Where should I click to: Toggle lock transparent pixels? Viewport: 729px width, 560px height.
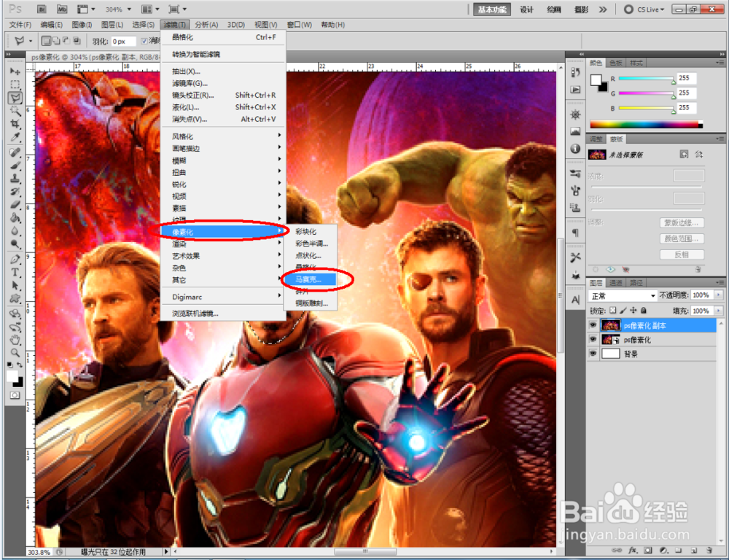(613, 310)
